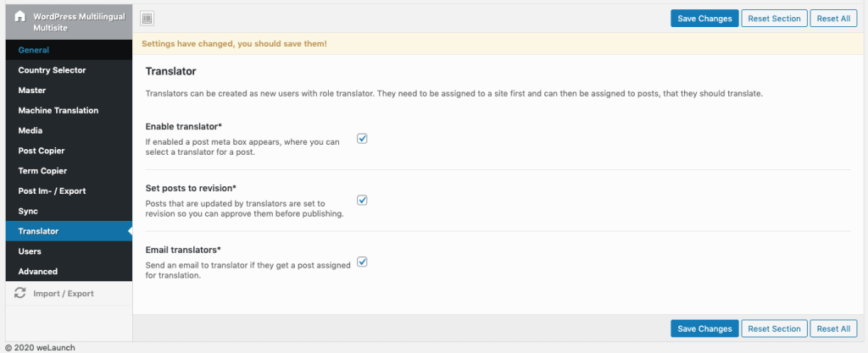
Task: Click the top Reset All button
Action: point(834,19)
